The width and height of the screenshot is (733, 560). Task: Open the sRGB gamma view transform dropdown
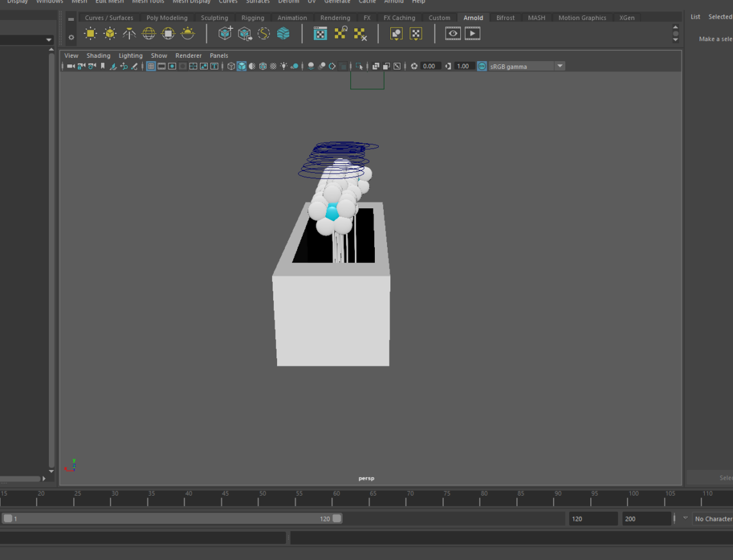tap(559, 66)
